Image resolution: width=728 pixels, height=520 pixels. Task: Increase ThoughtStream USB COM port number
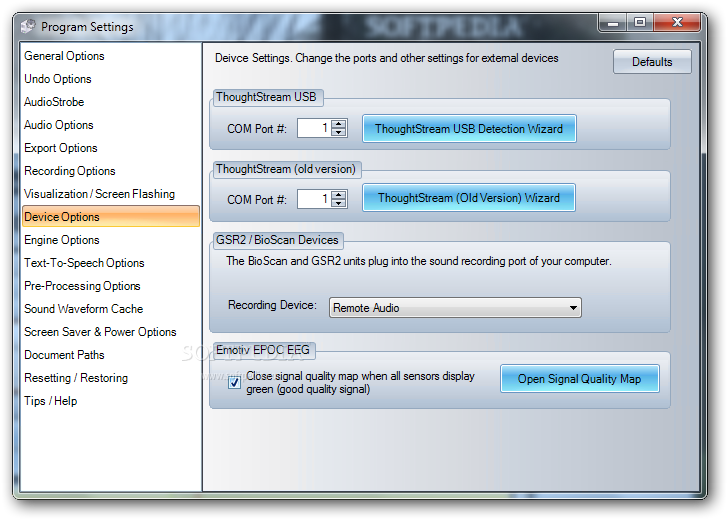[x=339, y=124]
